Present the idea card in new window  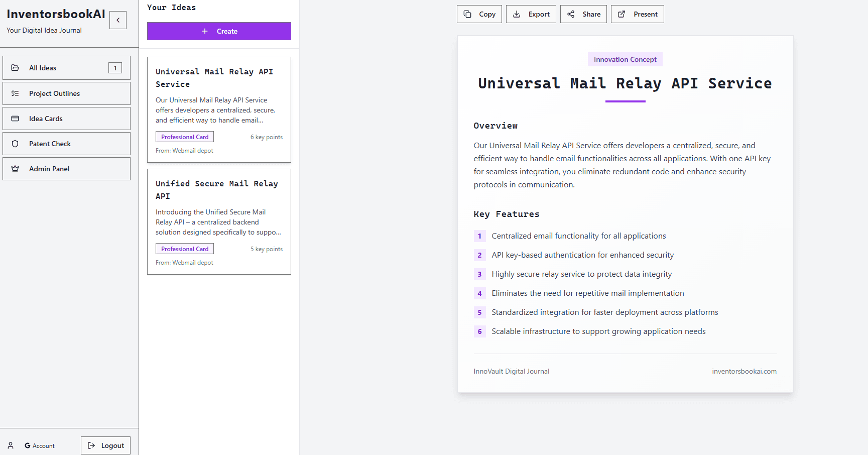pos(637,14)
